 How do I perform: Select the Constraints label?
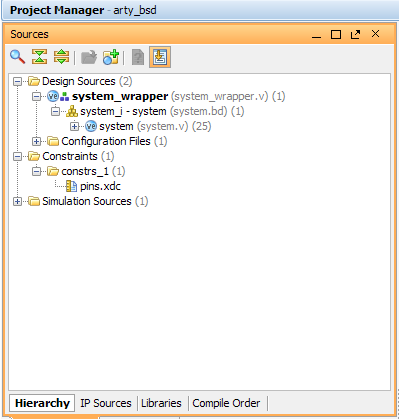click(70, 156)
